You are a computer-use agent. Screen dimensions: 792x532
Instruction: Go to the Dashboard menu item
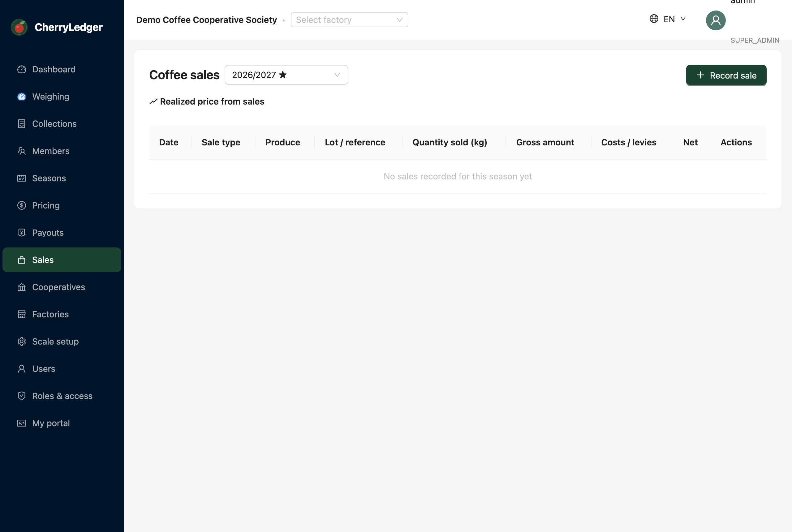tap(62, 70)
